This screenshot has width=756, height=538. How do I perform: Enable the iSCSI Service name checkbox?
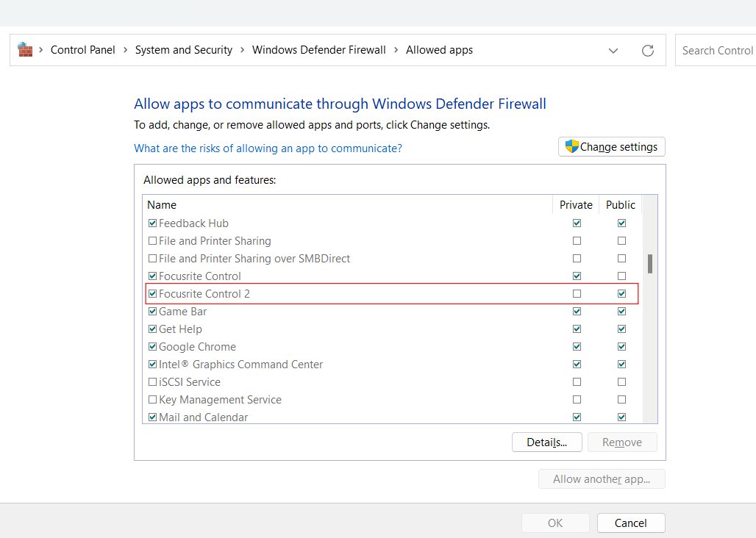(x=152, y=382)
